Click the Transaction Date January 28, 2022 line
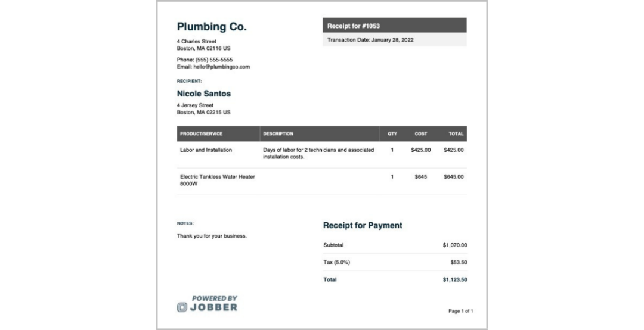The width and height of the screenshot is (644, 330). pyautogui.click(x=370, y=40)
